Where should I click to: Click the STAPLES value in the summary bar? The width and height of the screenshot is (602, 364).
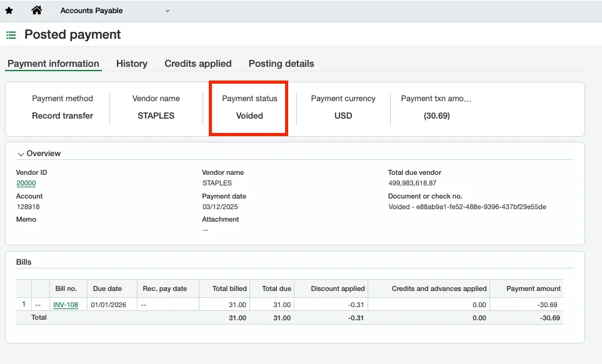156,116
